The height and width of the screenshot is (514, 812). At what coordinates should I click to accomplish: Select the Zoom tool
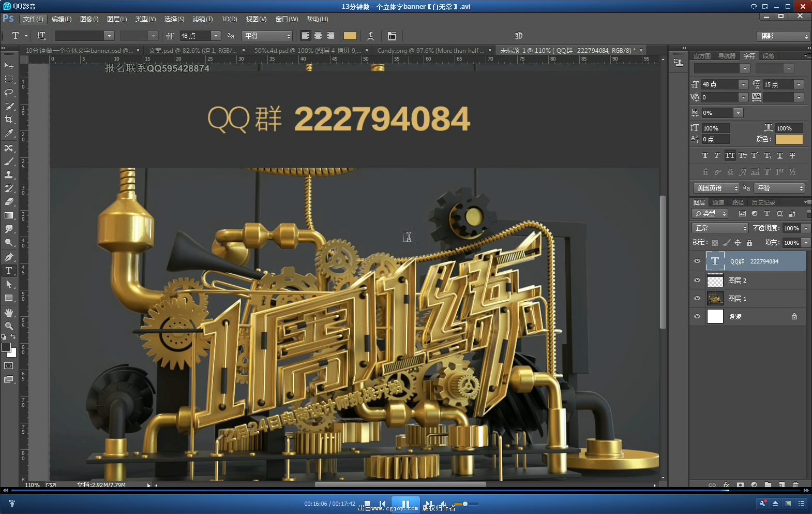point(9,326)
